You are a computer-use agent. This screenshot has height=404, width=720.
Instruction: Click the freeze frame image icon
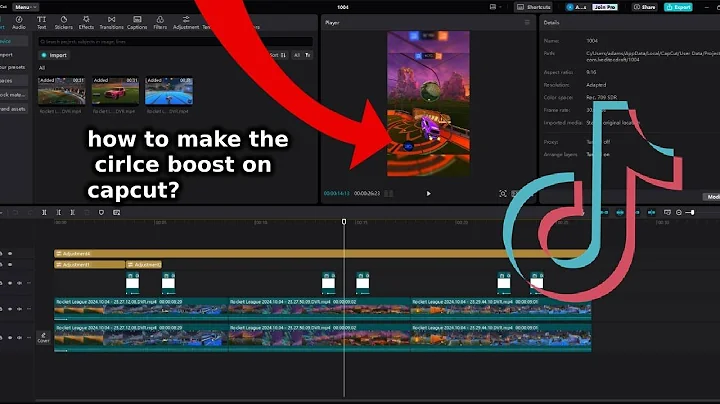[x=117, y=213]
